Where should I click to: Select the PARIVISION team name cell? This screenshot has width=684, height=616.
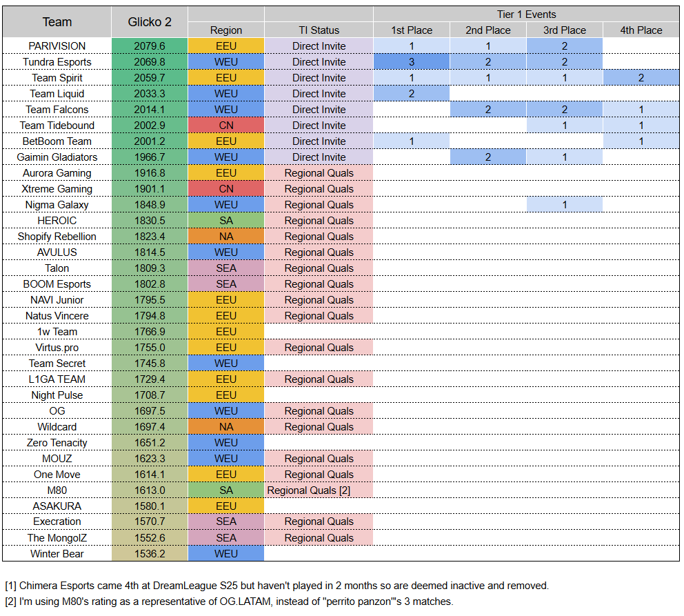57,46
